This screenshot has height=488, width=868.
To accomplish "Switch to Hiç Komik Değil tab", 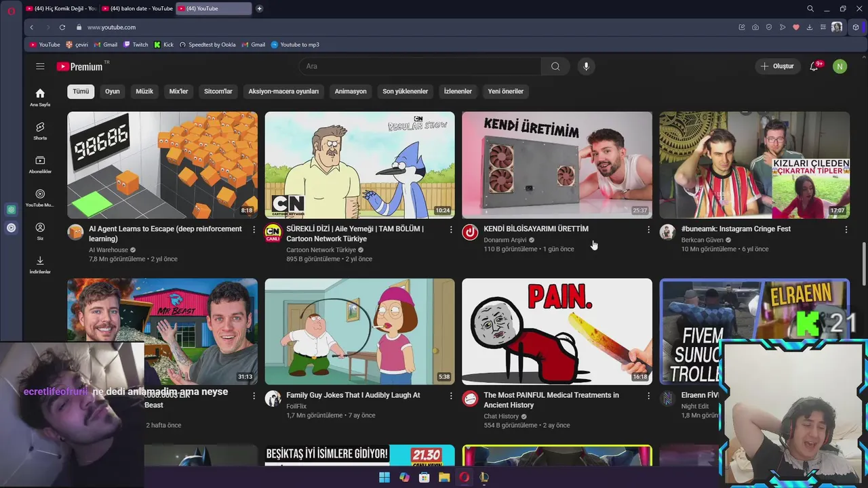I will coord(61,9).
